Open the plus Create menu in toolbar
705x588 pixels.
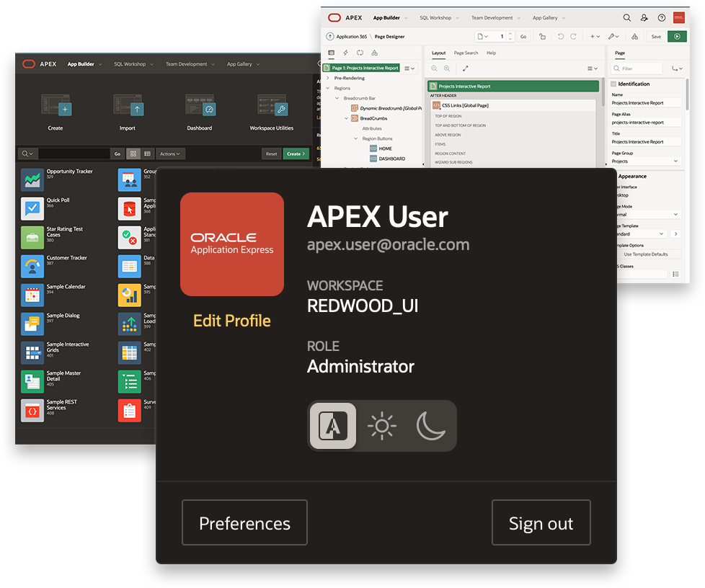(x=595, y=37)
